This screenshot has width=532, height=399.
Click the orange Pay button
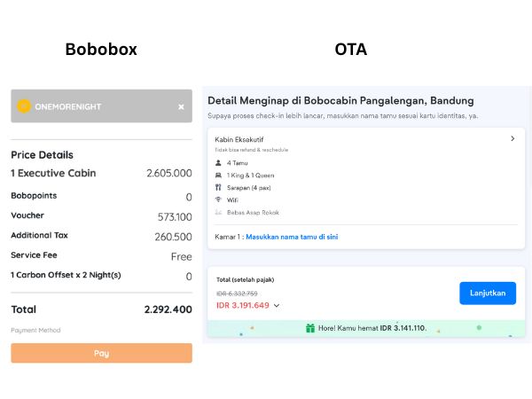[x=101, y=353]
